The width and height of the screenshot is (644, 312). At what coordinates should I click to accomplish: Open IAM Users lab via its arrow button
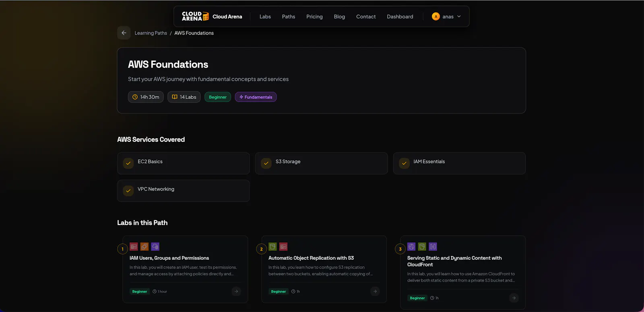(236, 291)
